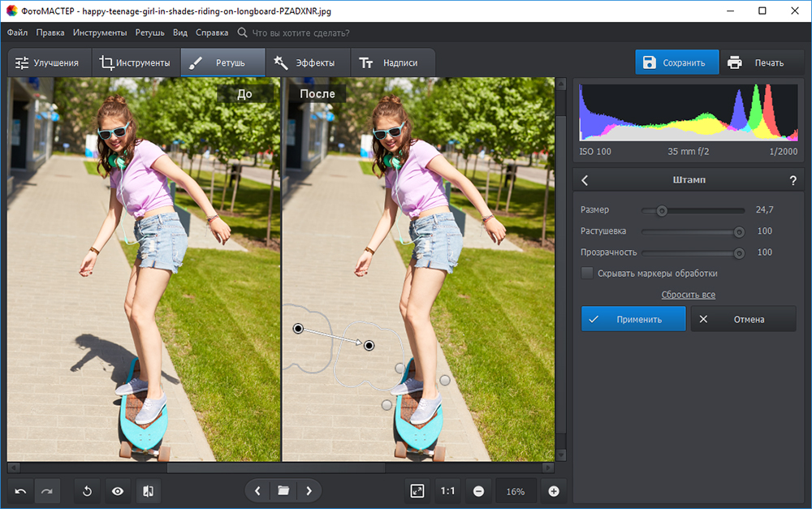Viewport: 812px width, 509px height.
Task: Adjust the Размер slider handle
Action: coord(661,211)
